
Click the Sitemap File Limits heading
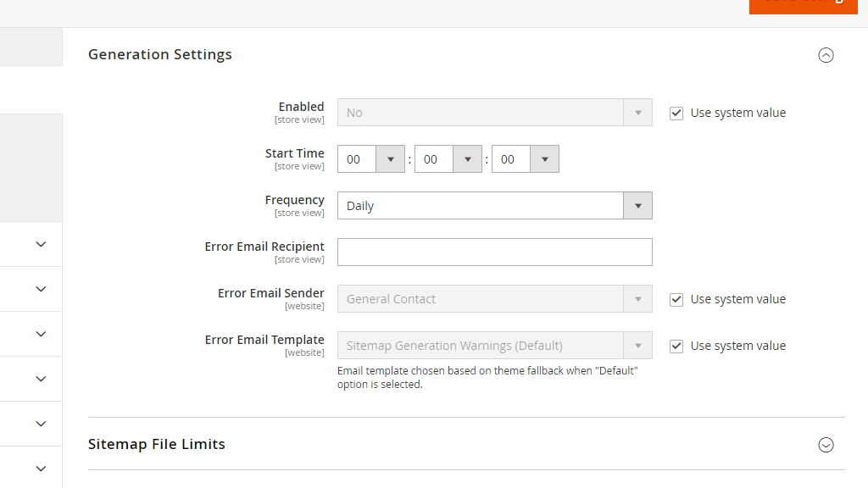coord(156,444)
